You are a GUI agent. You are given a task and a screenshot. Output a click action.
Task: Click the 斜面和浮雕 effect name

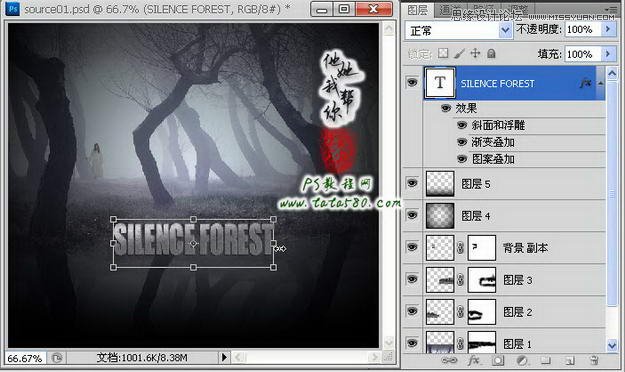[498, 125]
